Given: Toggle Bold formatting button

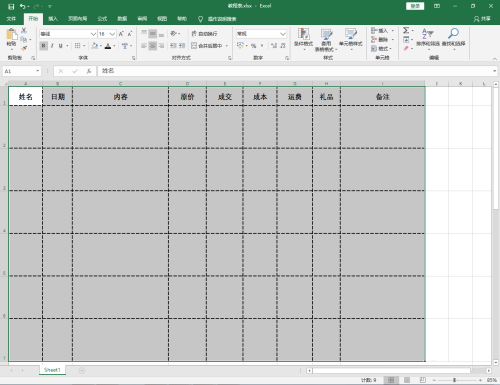Looking at the screenshot, I should [43, 46].
